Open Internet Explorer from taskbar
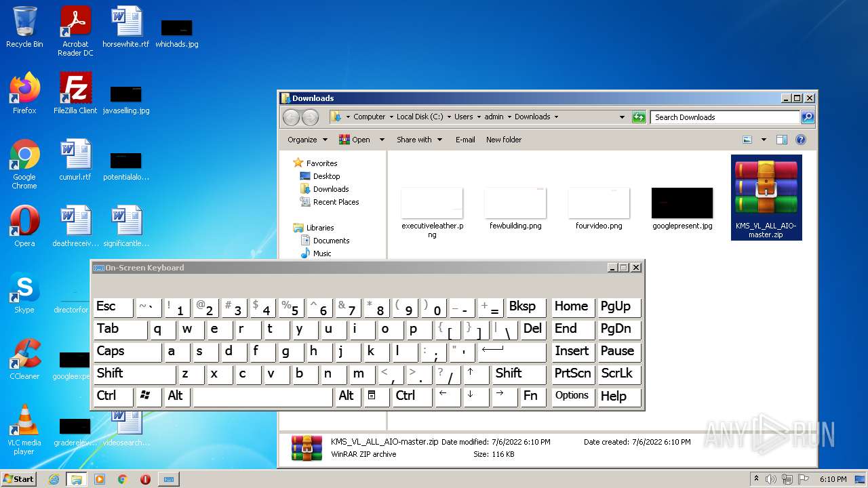Image resolution: width=868 pixels, height=488 pixels. click(x=54, y=479)
